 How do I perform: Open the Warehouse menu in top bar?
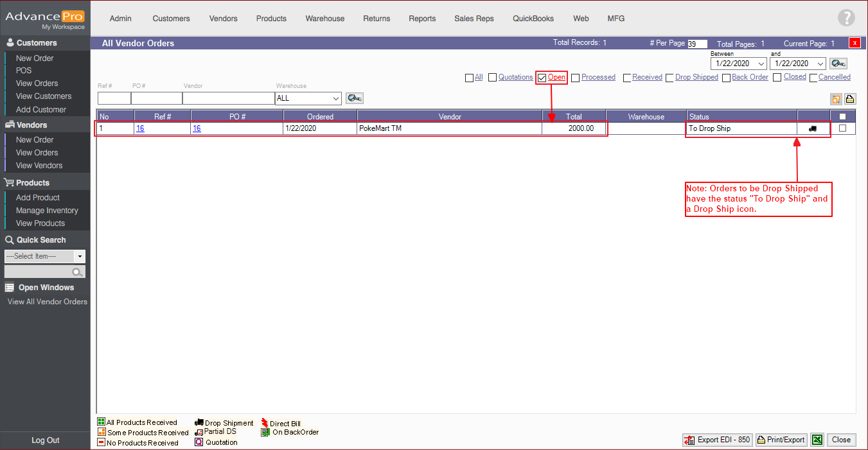click(324, 19)
